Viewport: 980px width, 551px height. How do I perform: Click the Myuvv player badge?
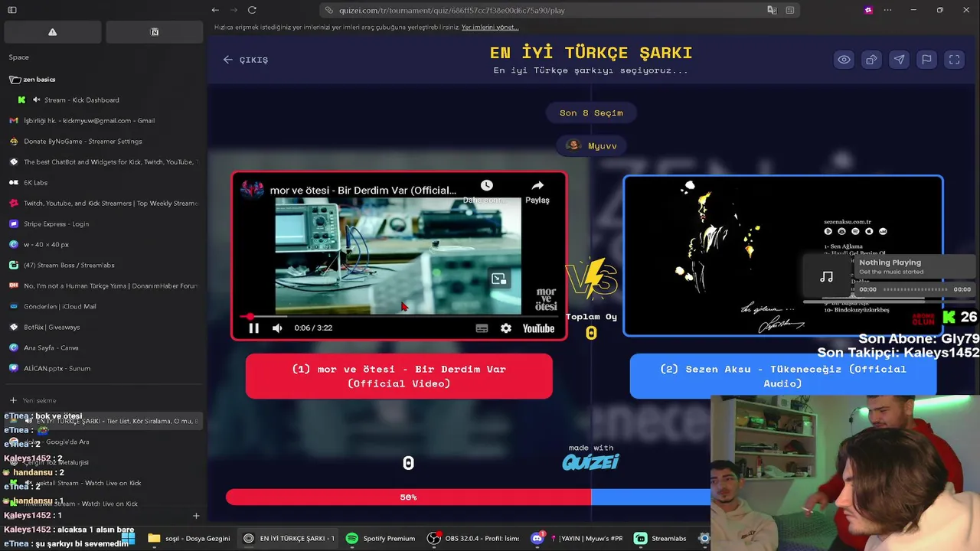pos(591,145)
